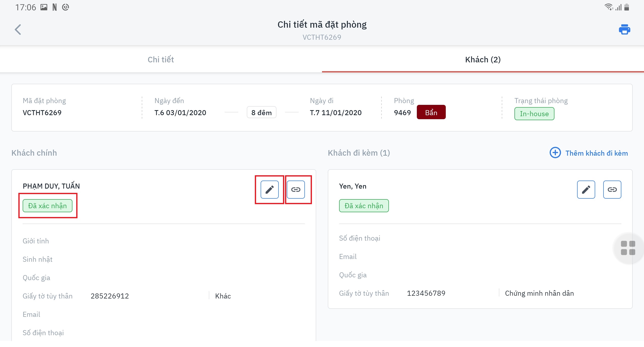Tap the back arrow in header

pyautogui.click(x=18, y=30)
